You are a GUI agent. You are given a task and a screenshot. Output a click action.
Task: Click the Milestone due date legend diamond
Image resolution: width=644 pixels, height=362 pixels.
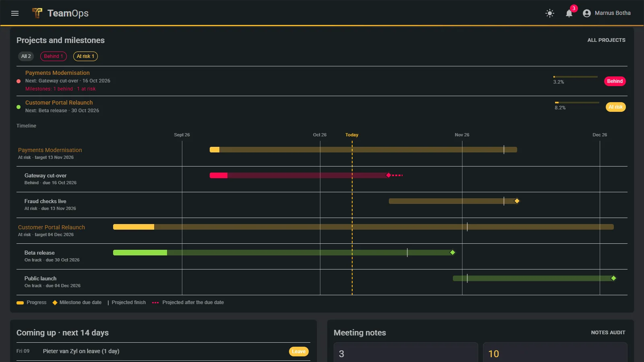[x=55, y=303]
